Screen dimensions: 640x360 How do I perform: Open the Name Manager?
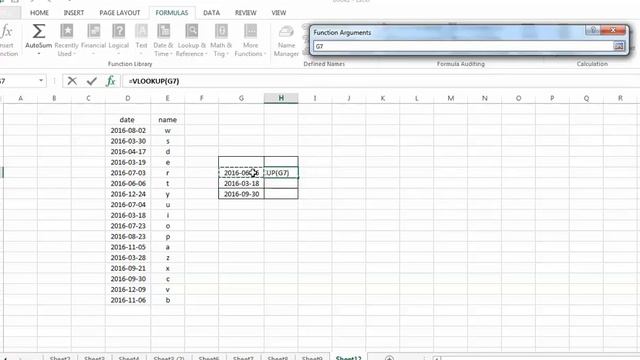pos(286,40)
